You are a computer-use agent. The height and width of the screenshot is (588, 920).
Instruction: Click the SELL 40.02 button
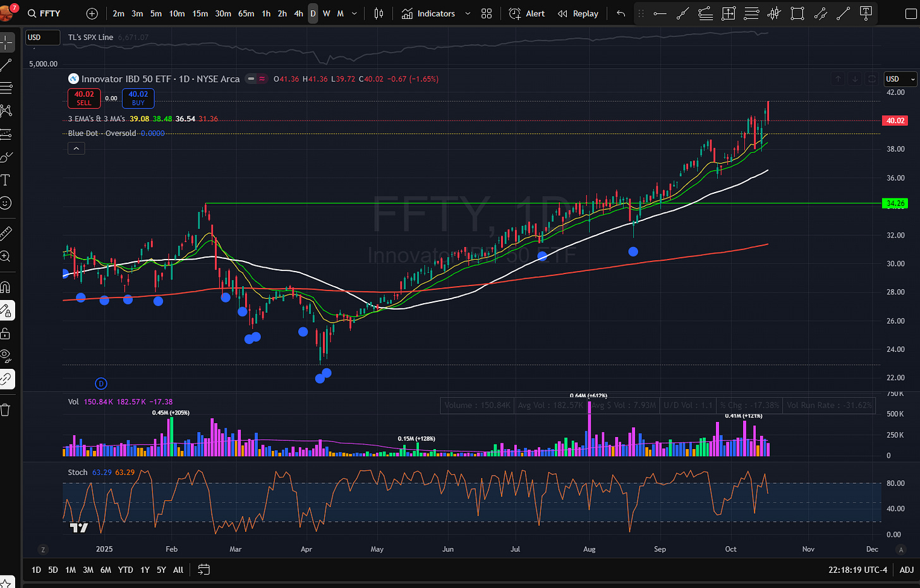click(84, 98)
